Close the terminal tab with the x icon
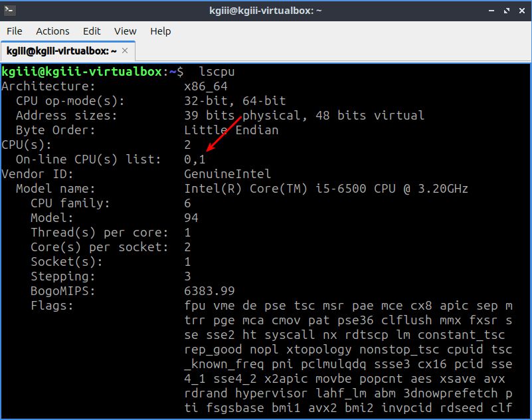Viewport: 532px width, 420px height. tap(125, 51)
